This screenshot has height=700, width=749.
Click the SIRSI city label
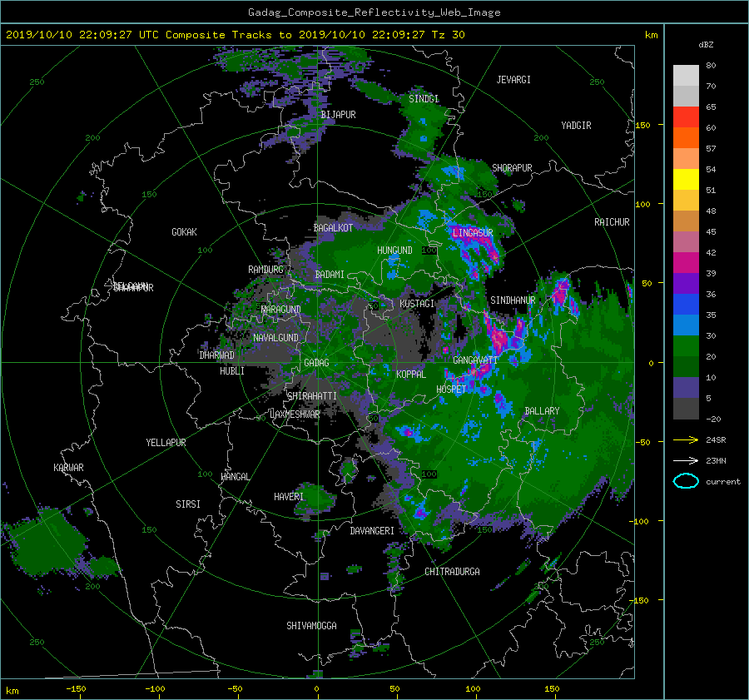click(x=188, y=504)
